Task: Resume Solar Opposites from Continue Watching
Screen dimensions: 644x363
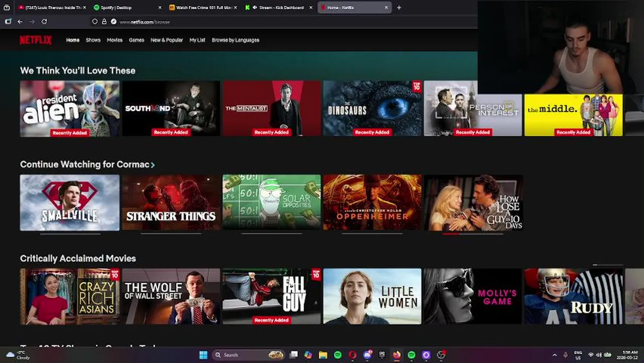Action: coord(272,203)
